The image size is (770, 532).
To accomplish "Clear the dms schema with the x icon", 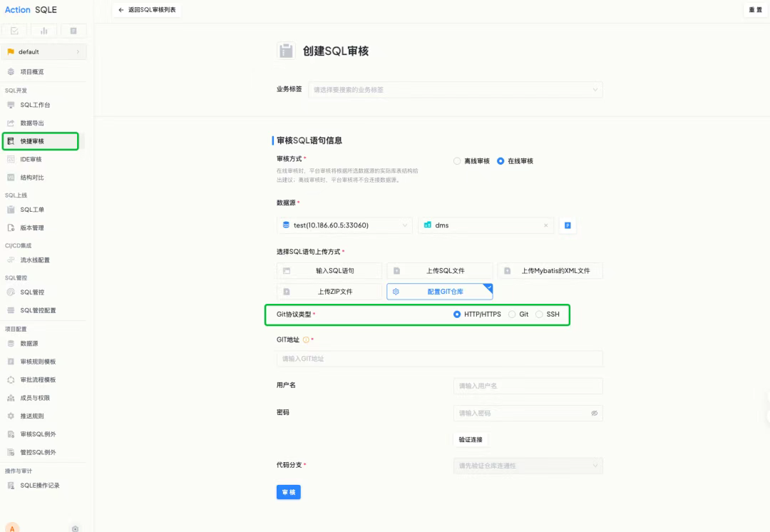I will pos(545,225).
